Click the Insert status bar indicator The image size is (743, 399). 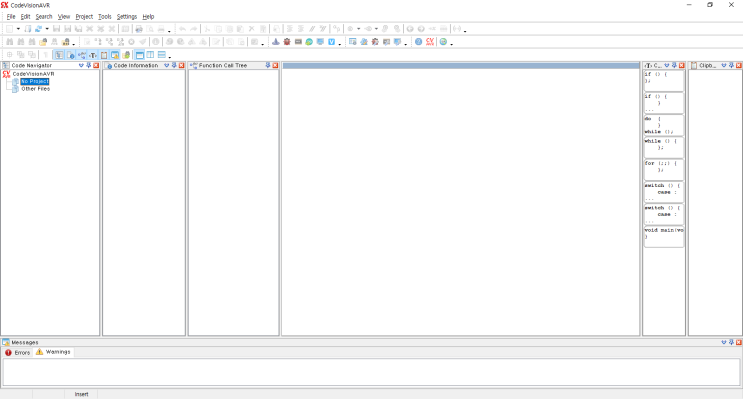tap(81, 394)
